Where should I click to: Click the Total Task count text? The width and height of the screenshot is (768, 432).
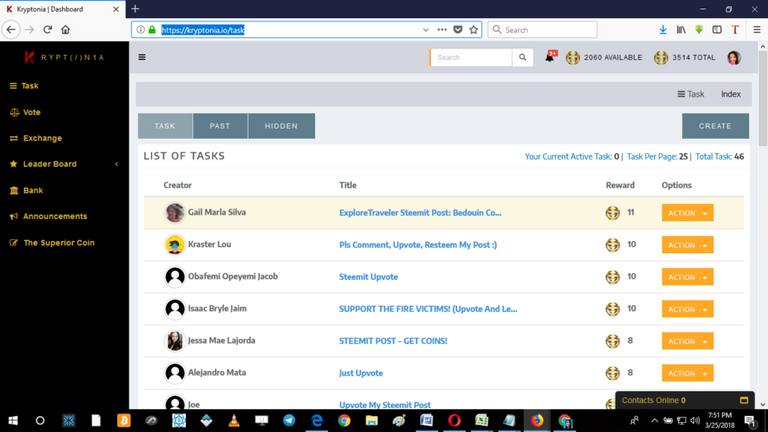[x=720, y=157]
